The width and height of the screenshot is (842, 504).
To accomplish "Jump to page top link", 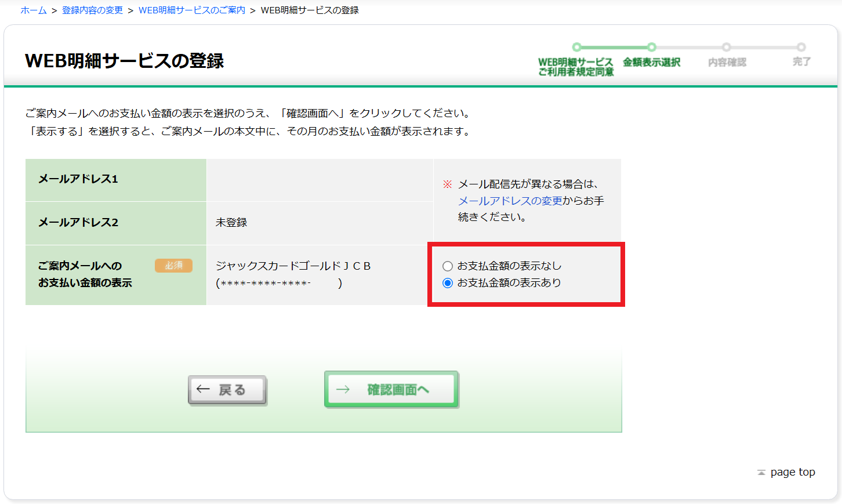I will [793, 472].
